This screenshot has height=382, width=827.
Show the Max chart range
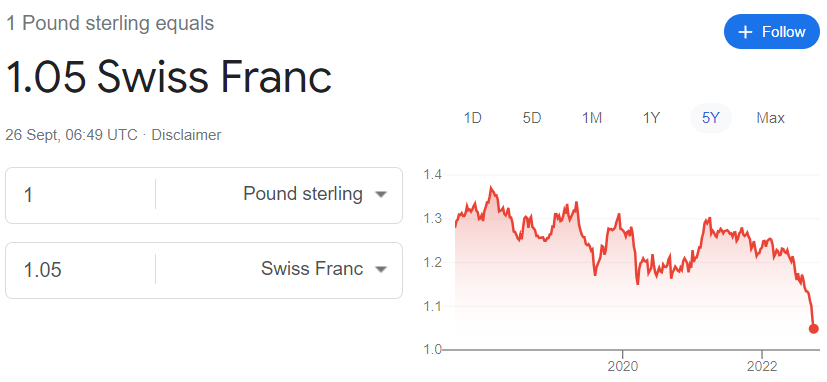coord(771,118)
